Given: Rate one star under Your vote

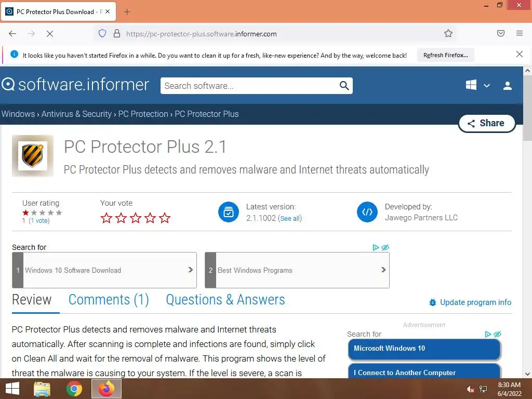Looking at the screenshot, I should (106, 218).
